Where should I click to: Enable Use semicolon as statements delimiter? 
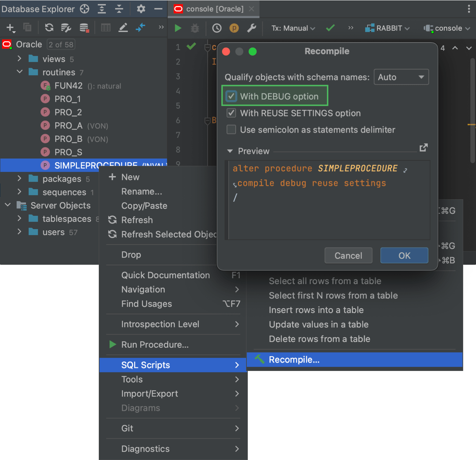click(231, 130)
